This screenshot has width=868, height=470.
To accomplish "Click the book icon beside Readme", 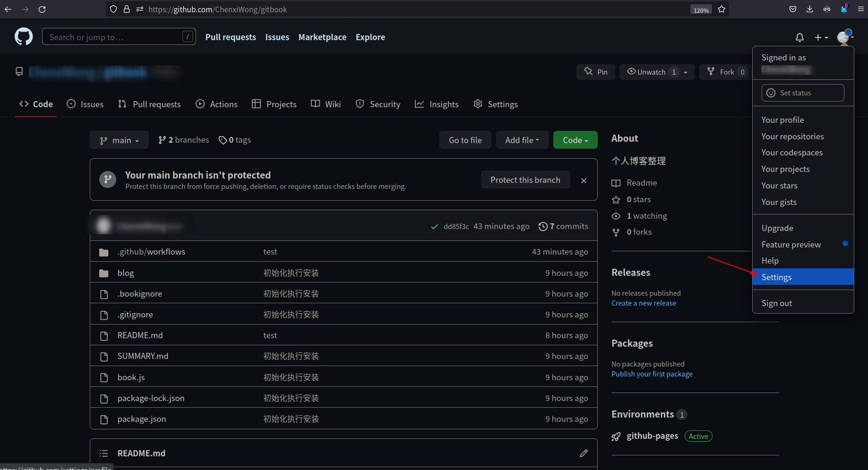I will click(x=616, y=183).
